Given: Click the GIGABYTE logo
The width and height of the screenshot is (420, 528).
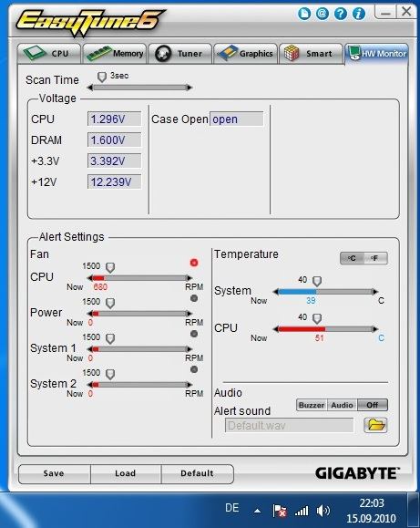Looking at the screenshot, I should point(357,473).
